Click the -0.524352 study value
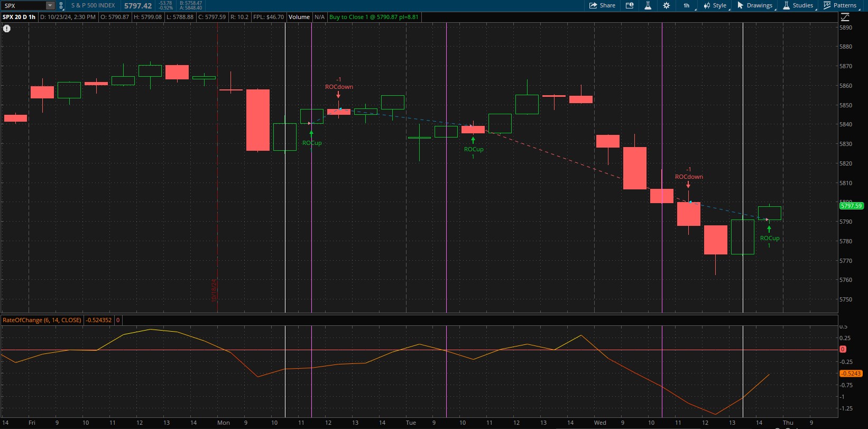 (x=99, y=320)
